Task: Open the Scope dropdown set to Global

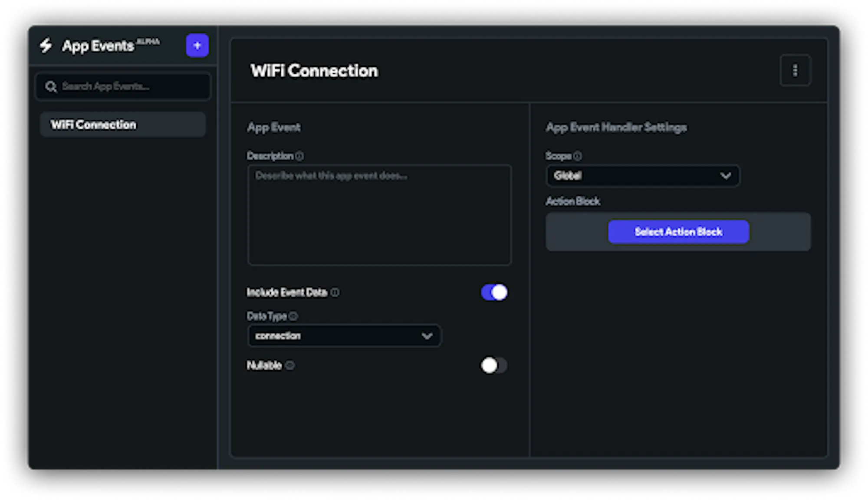Action: (x=643, y=176)
